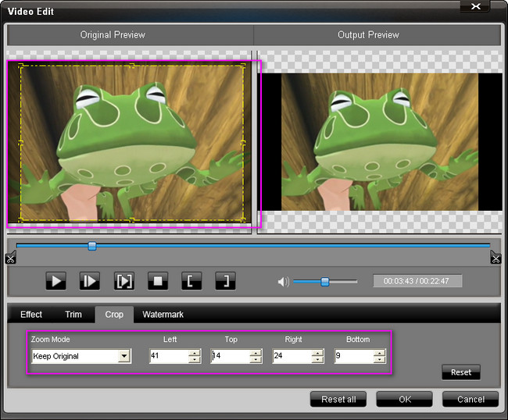Click the left-middle crop edge handle
The width and height of the screenshot is (508, 420).
click(21, 142)
